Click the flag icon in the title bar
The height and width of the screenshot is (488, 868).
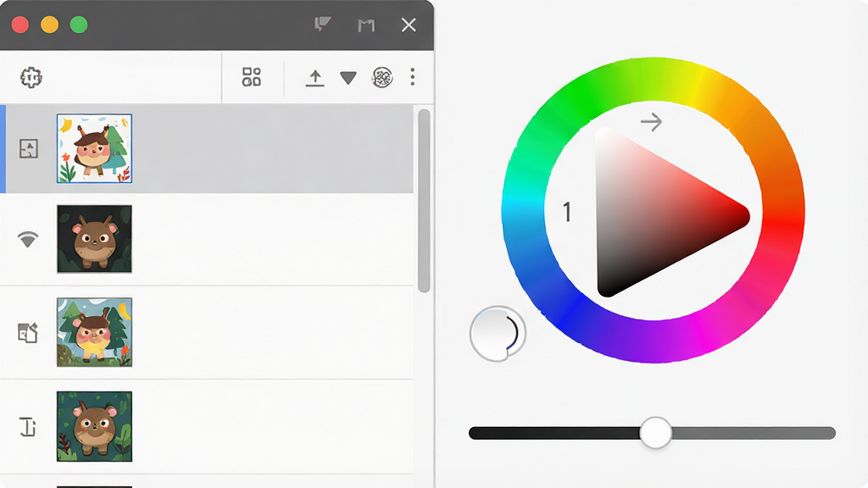322,25
